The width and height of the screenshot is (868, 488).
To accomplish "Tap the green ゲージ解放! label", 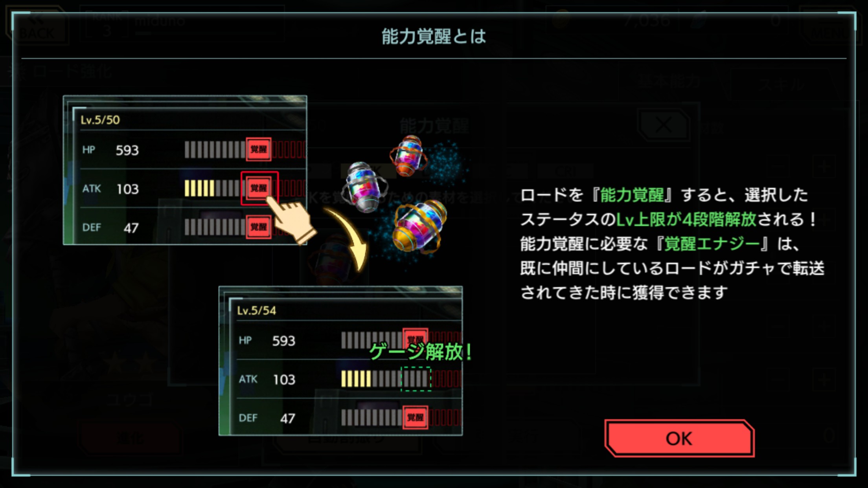I will (x=421, y=352).
